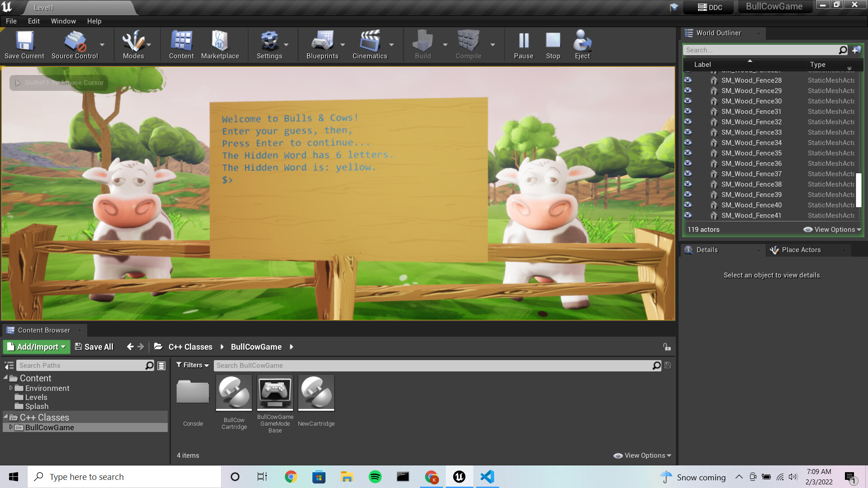Viewport: 868px width, 488px height.
Task: Click the Settings gear toolbar icon
Action: coord(269,45)
